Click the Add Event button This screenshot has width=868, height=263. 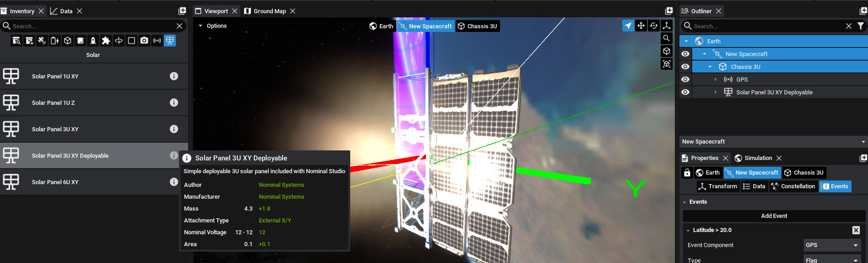coord(774,216)
